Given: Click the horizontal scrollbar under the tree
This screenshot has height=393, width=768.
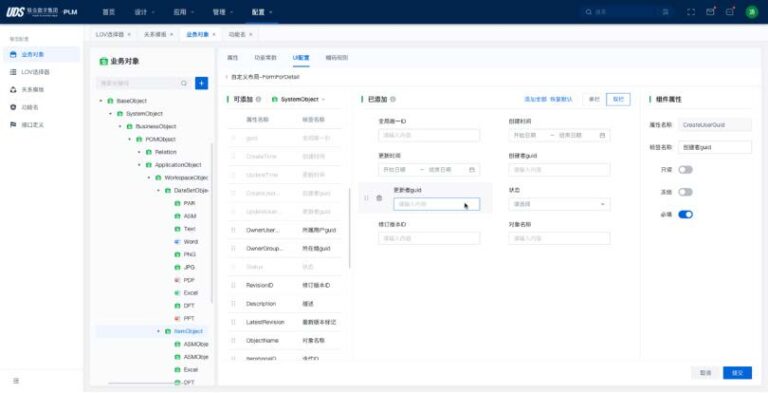Looking at the screenshot, I should pos(144,383).
